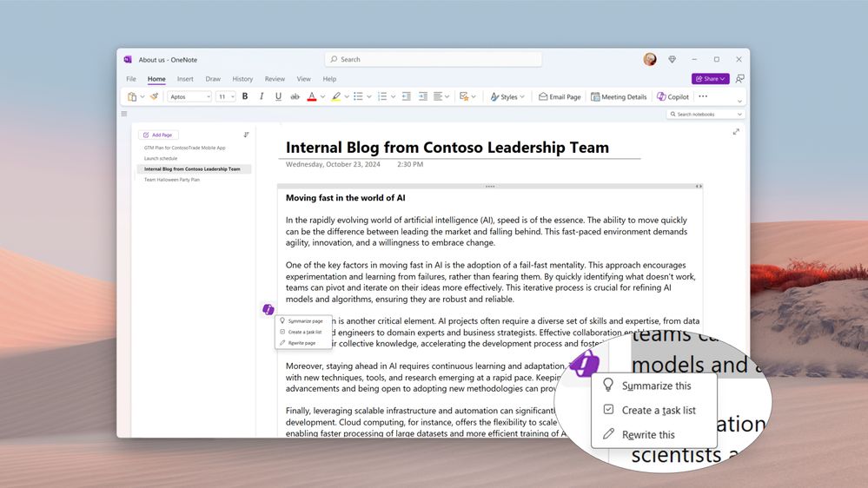Click the page title Internal Blog heading
This screenshot has height=488, width=868.
click(447, 147)
